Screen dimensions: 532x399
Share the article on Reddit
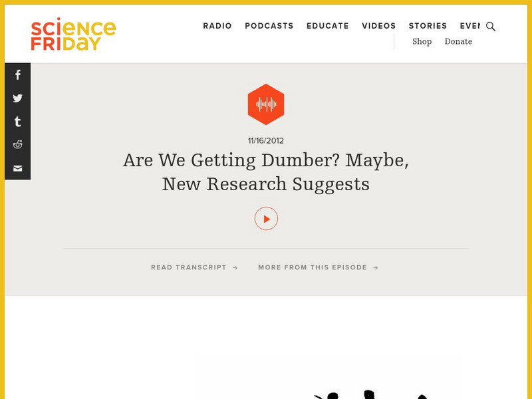point(17,144)
